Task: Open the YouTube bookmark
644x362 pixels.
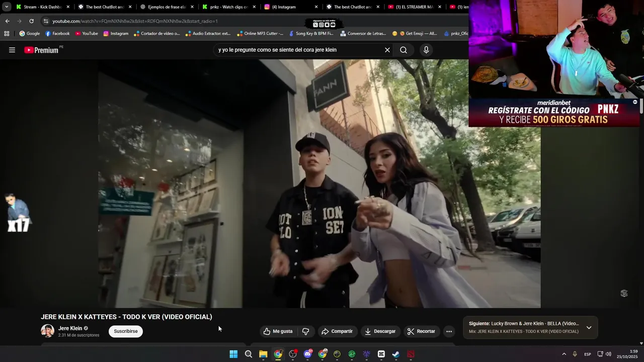Action: coord(87,34)
